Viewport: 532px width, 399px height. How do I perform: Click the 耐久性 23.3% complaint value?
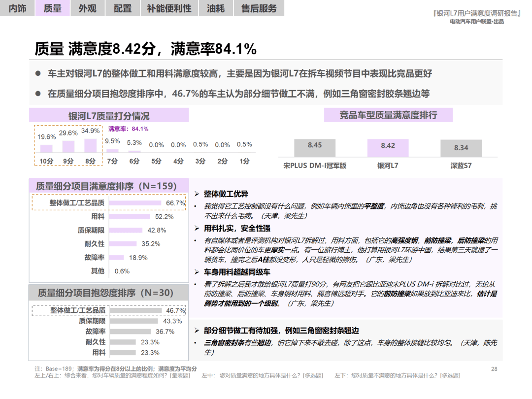tap(150, 342)
